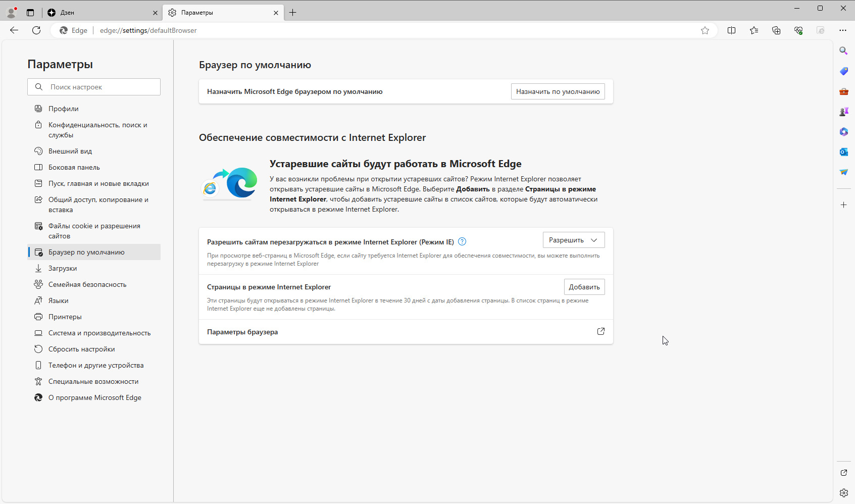Open the profile avatar icon
Screen dimensions: 855x504
[x=11, y=13]
